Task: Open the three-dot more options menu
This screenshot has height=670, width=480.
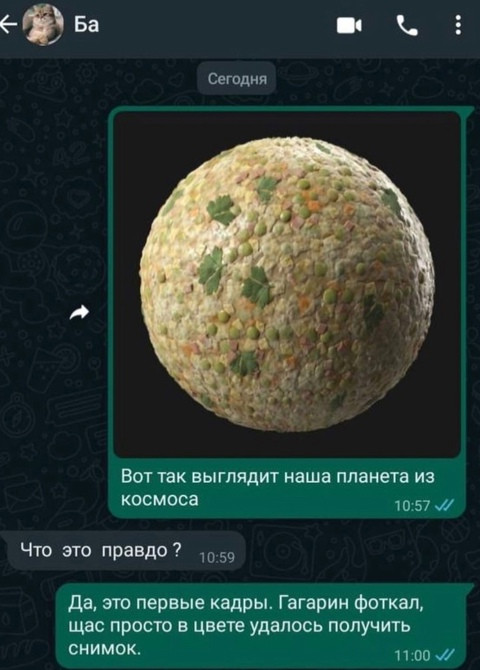Action: coord(458,25)
